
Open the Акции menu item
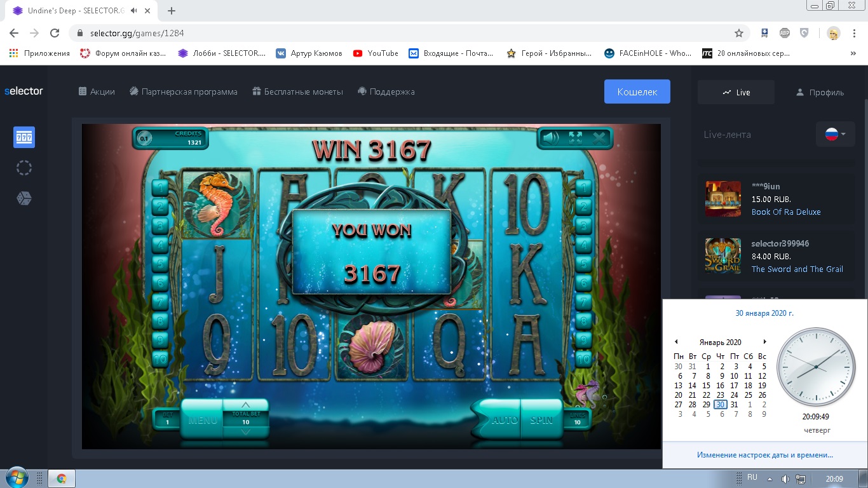[x=97, y=91]
